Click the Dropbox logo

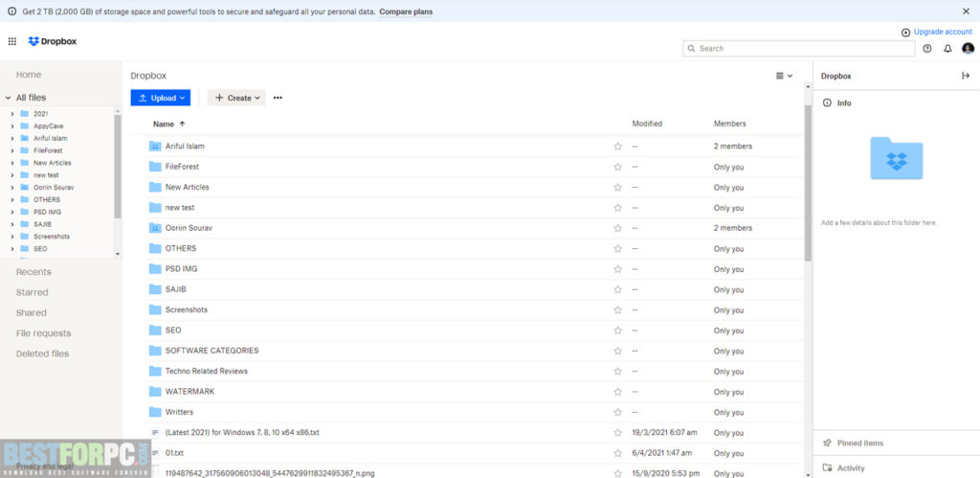point(53,41)
